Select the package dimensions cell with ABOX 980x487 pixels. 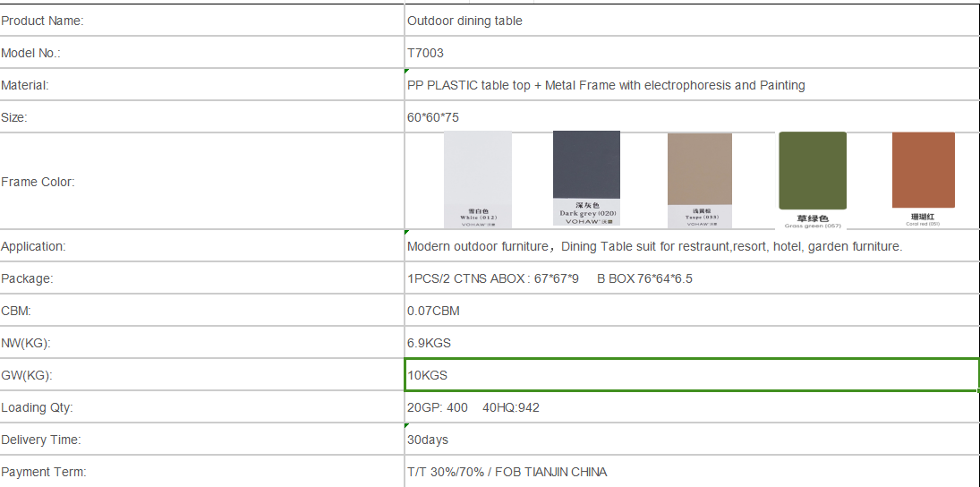(x=691, y=278)
